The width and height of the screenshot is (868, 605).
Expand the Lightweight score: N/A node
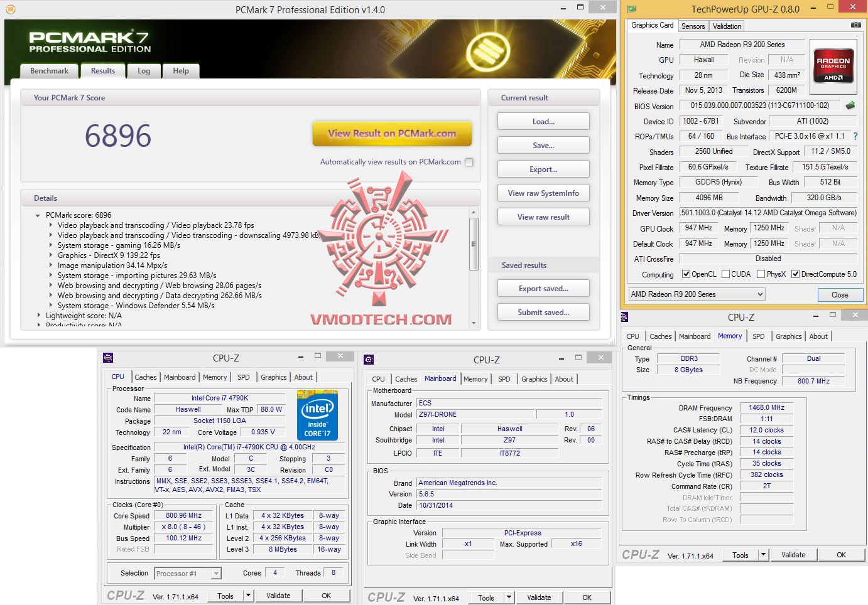pyautogui.click(x=38, y=316)
